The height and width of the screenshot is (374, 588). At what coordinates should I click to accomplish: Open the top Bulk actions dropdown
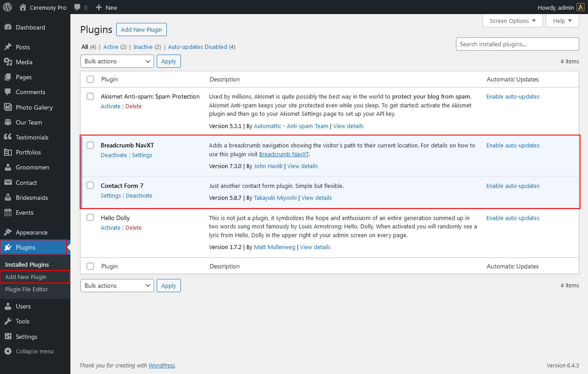(x=117, y=61)
